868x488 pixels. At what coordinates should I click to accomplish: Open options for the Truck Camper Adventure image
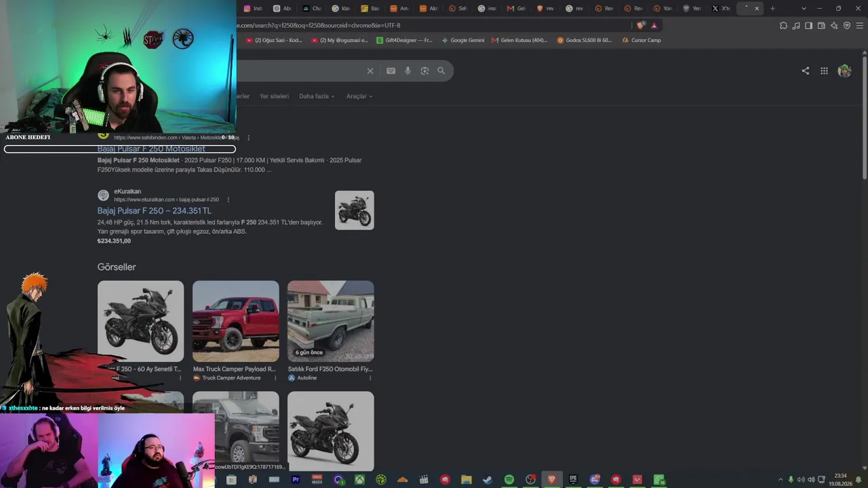[275, 378]
